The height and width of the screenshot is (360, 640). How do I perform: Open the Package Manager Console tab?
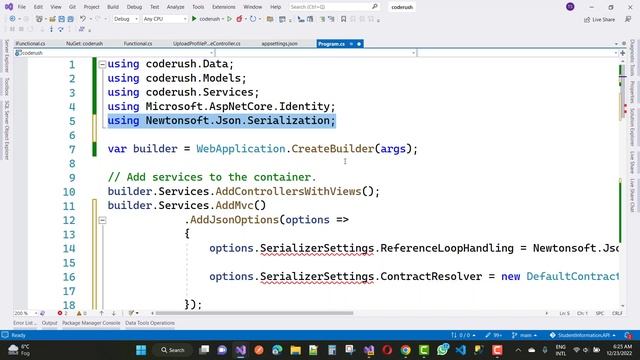91,323
